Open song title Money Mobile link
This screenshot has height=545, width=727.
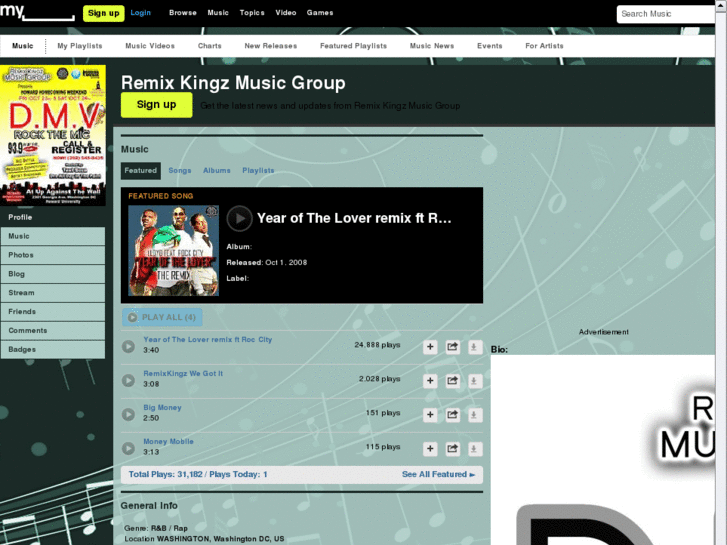click(168, 442)
